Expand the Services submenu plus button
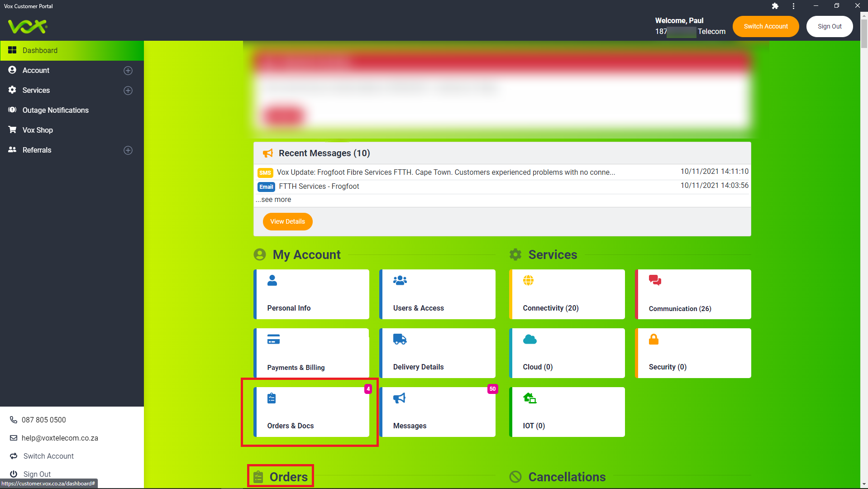The image size is (868, 489). click(x=128, y=91)
